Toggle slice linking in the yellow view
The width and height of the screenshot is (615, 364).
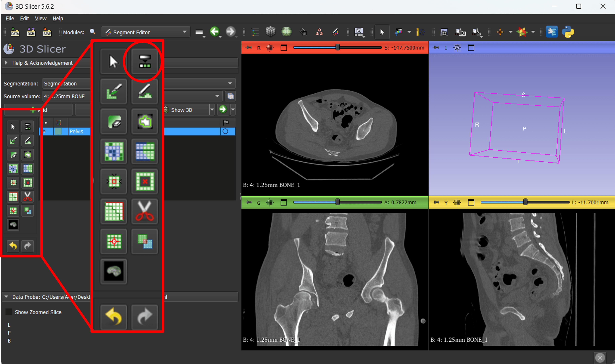click(457, 202)
